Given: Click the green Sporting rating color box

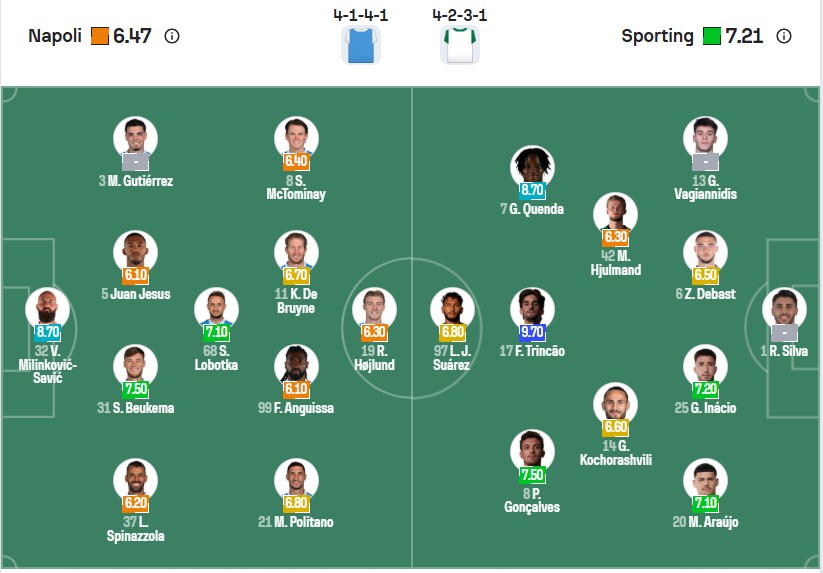Looking at the screenshot, I should (712, 36).
